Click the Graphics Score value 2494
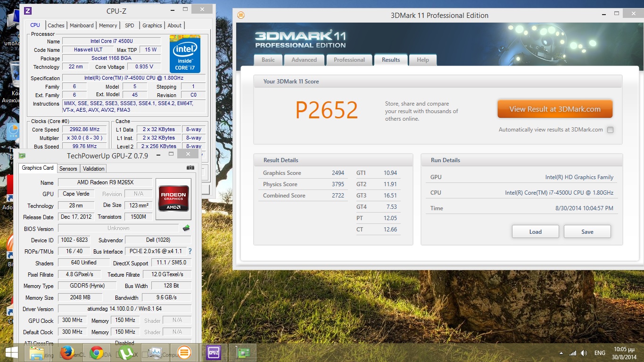 [338, 173]
